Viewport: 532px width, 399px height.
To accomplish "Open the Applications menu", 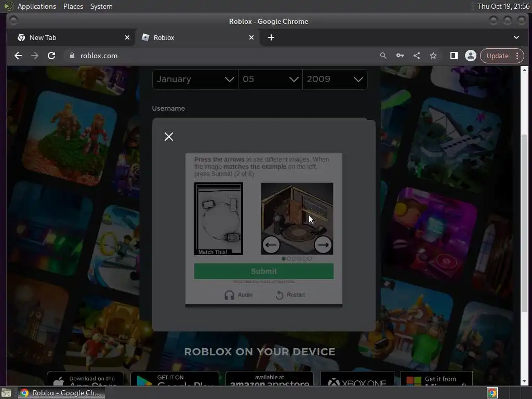I will [x=37, y=6].
